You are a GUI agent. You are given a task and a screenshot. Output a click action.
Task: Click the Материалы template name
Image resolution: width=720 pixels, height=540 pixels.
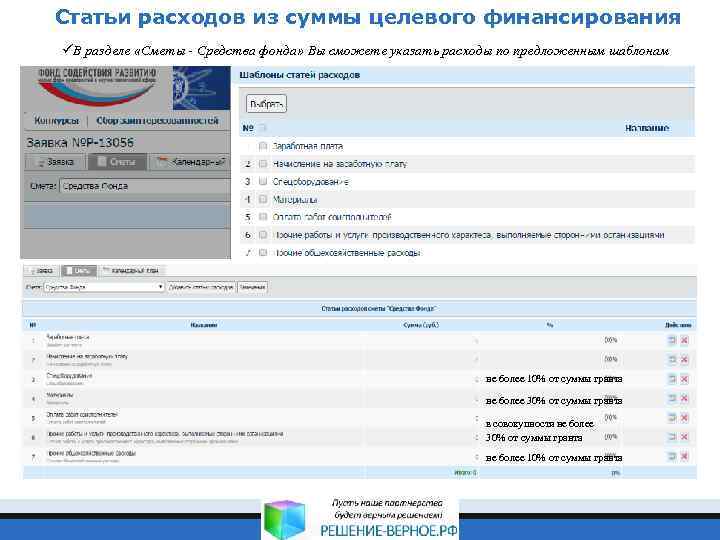295,200
